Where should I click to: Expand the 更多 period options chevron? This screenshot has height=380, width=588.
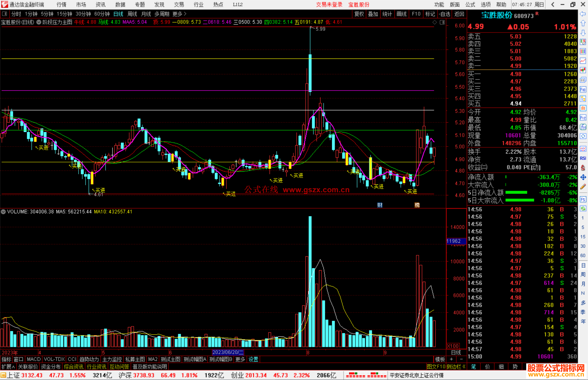185,14
